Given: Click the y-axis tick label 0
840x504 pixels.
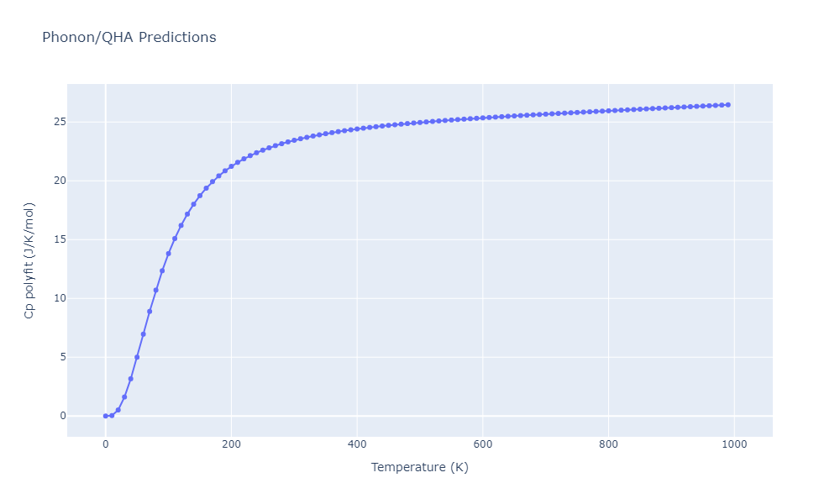Looking at the screenshot, I should [58, 416].
